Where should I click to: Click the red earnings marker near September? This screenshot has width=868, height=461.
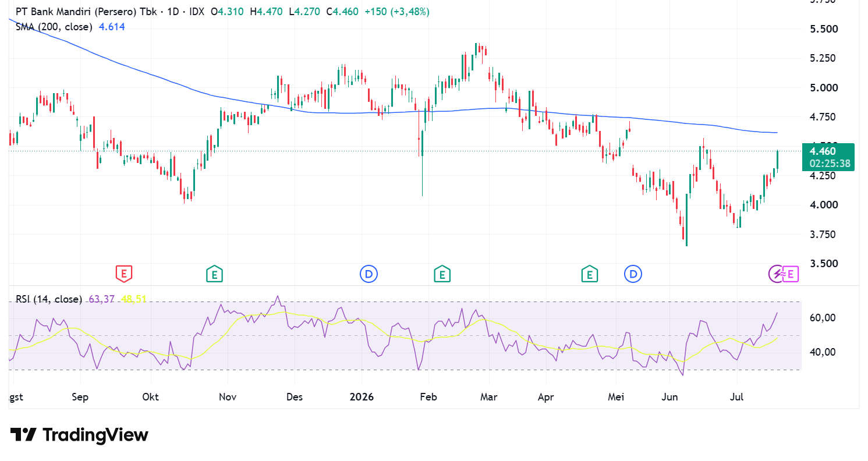[x=123, y=273]
